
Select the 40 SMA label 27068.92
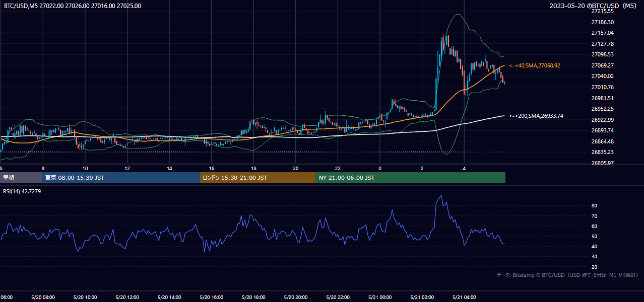535,65
